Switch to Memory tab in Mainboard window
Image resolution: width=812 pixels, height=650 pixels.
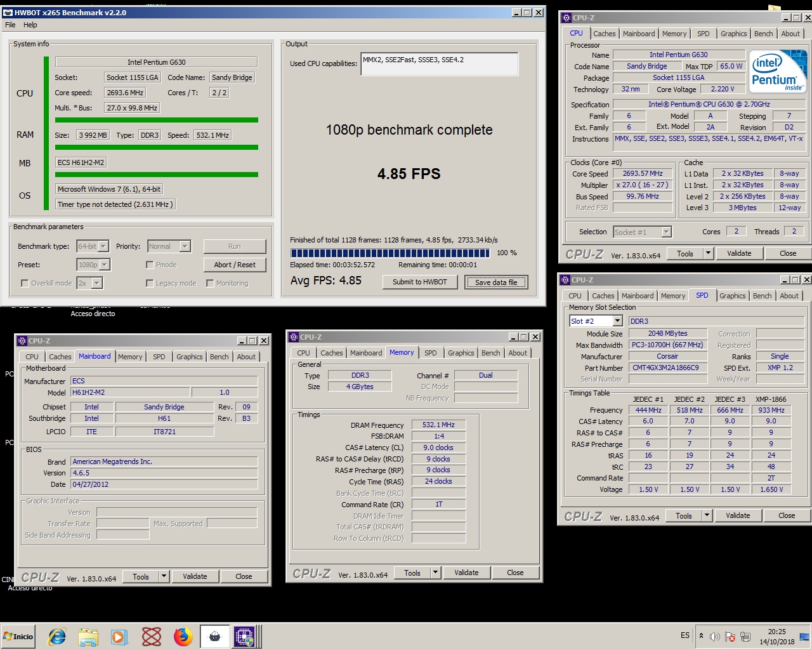[x=130, y=357]
